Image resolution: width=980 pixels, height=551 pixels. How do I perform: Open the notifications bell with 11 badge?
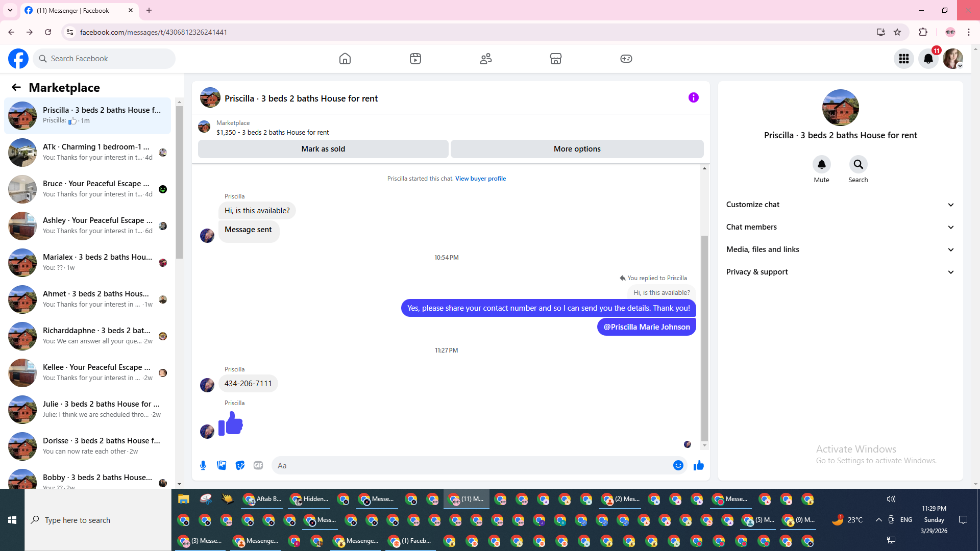[x=928, y=59]
